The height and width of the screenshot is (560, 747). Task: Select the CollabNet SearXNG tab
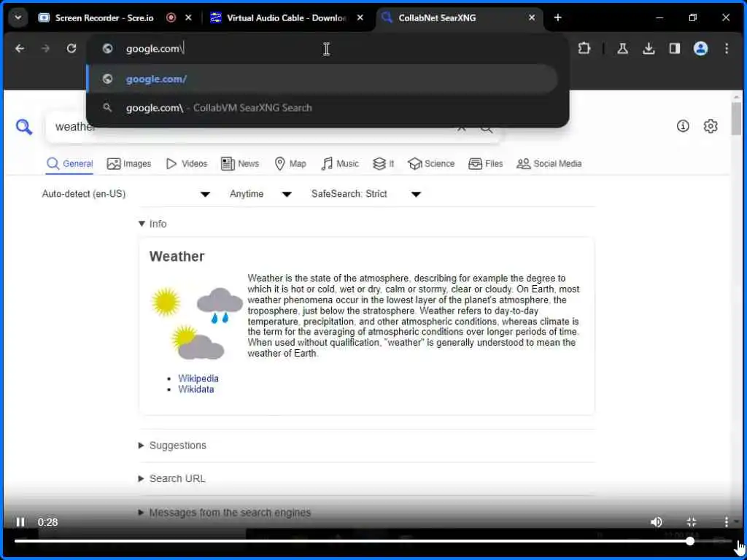tap(437, 17)
